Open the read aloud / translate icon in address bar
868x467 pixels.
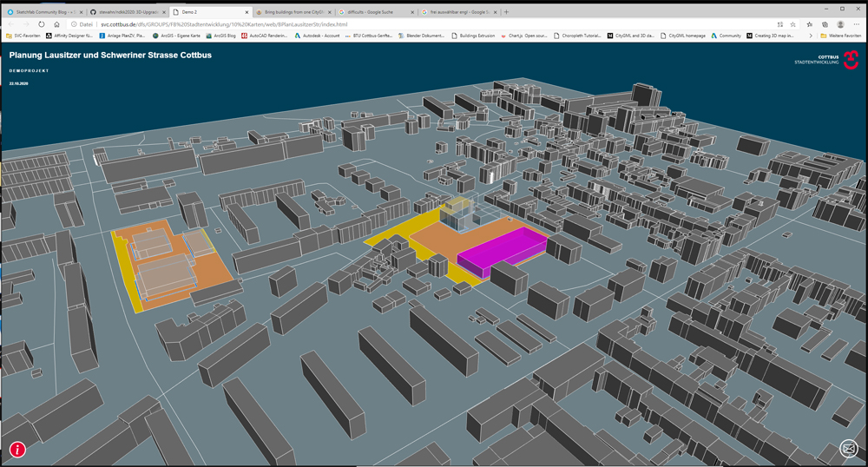[780, 24]
